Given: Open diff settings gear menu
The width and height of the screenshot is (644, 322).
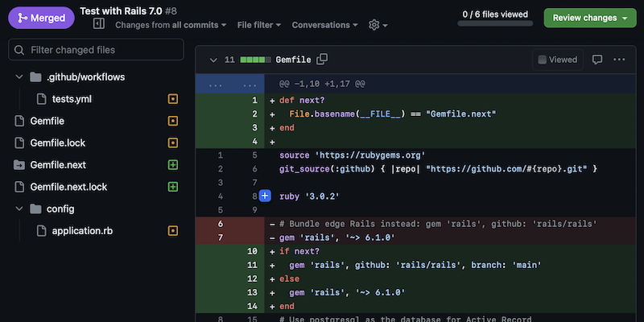Looking at the screenshot, I should [378, 25].
